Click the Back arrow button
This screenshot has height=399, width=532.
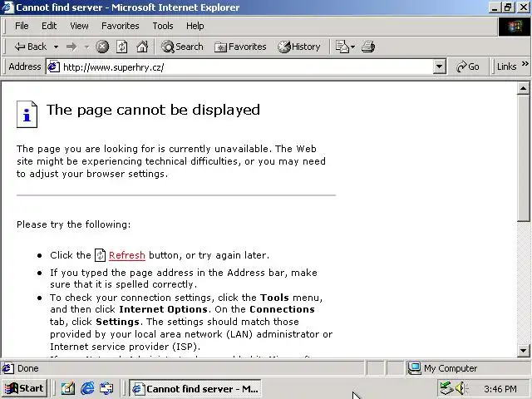31,47
